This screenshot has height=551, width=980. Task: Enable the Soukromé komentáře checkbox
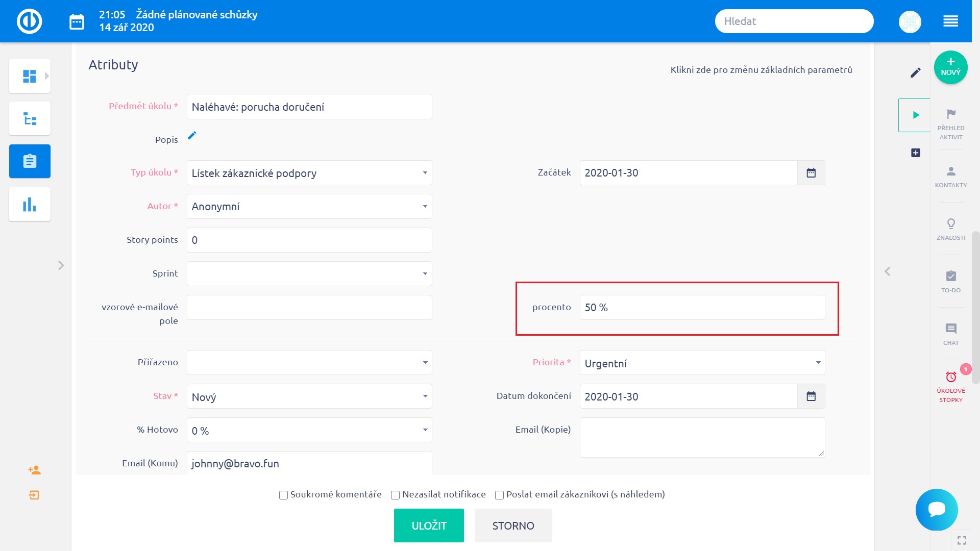coord(283,495)
